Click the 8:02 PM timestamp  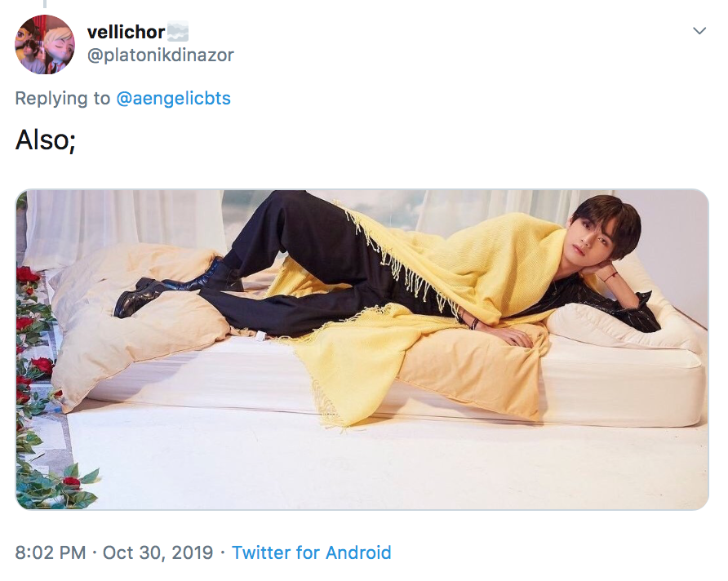pos(51,552)
